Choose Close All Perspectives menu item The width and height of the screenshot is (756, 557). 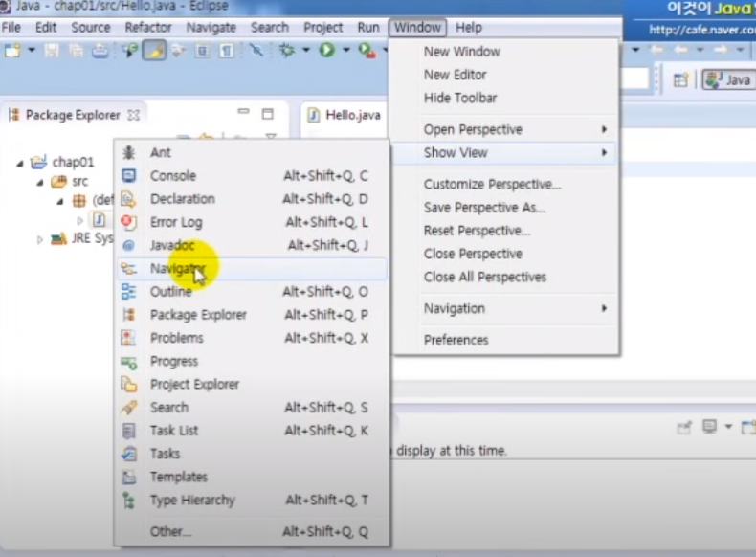pyautogui.click(x=504, y=277)
